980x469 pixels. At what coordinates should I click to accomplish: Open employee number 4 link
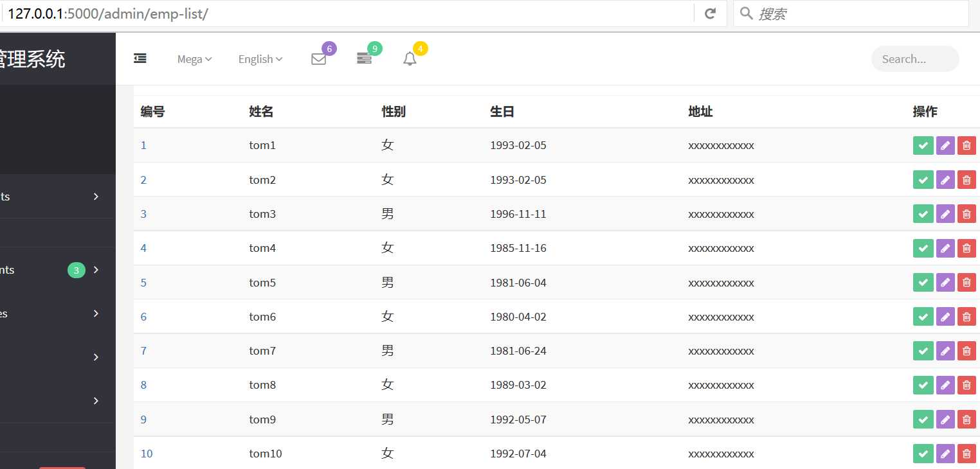point(143,248)
